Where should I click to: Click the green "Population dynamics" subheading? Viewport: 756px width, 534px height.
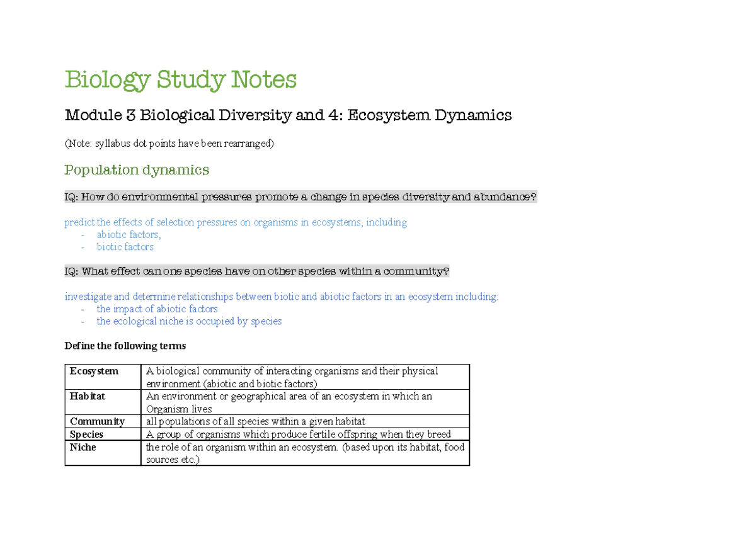tap(136, 169)
